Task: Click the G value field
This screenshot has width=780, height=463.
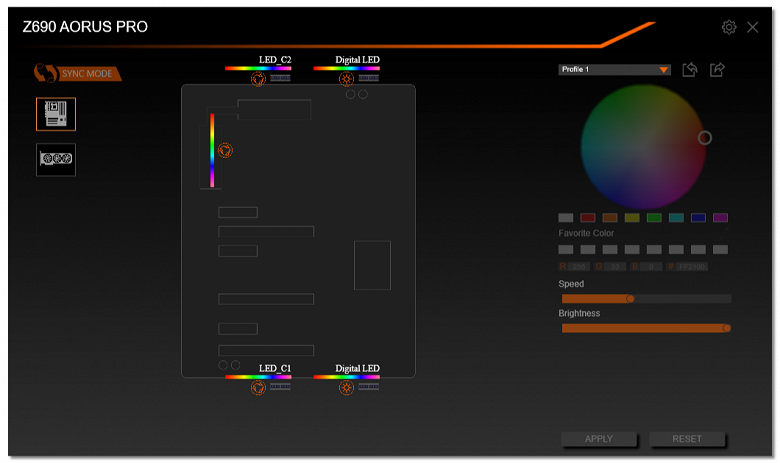Action: [615, 267]
